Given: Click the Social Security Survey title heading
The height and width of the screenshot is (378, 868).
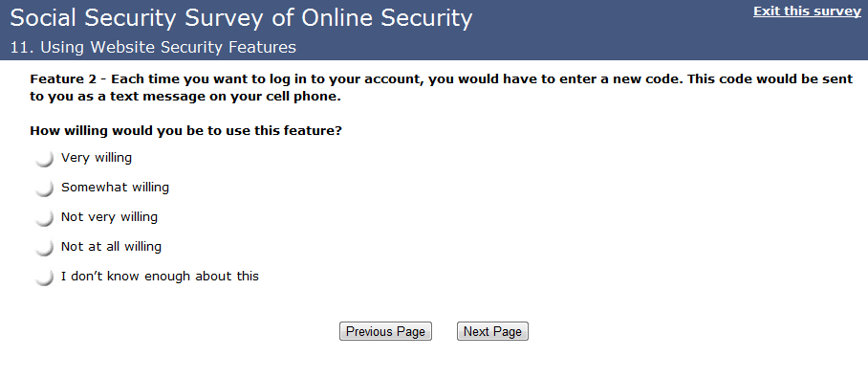Looking at the screenshot, I should [241, 18].
